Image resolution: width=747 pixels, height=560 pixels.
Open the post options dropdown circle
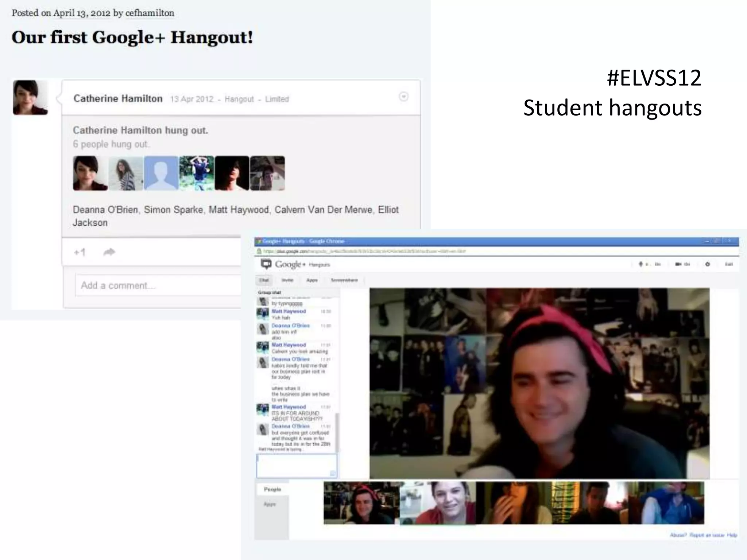coord(403,97)
